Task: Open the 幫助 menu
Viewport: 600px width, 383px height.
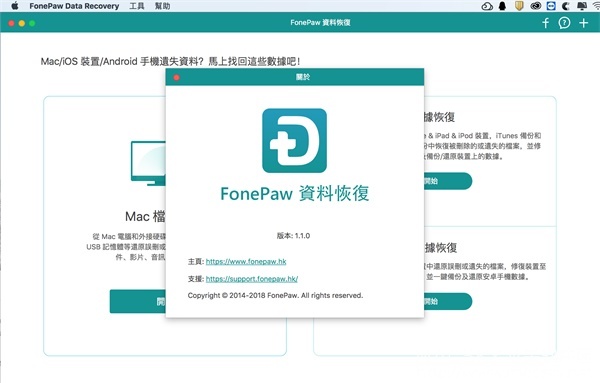Action: [163, 6]
